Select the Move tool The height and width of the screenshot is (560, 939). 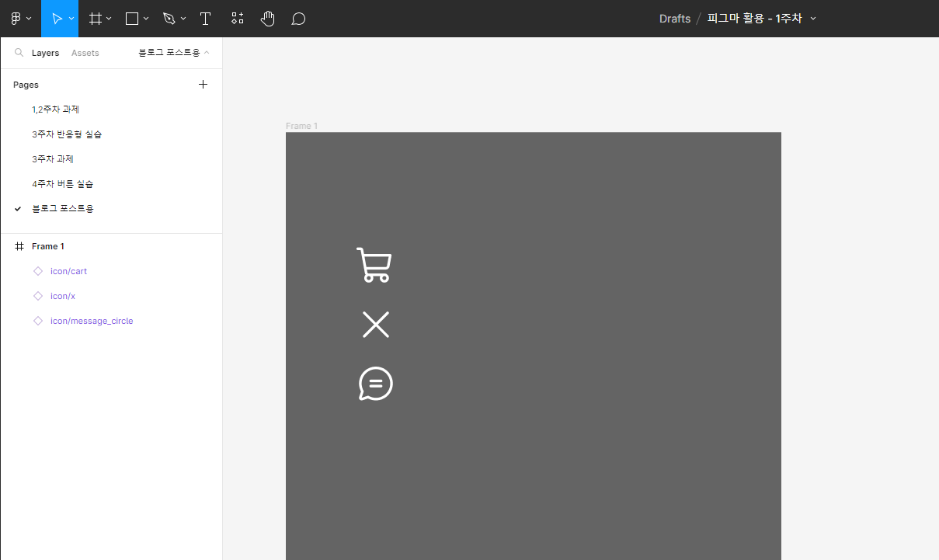coord(57,19)
